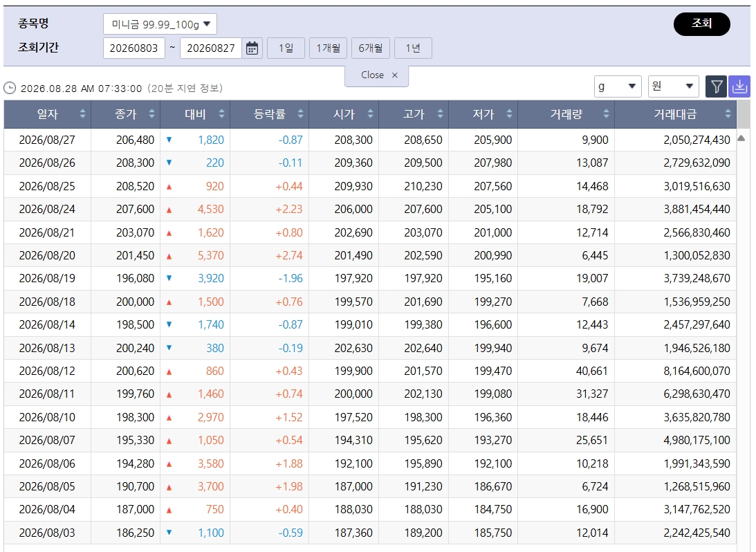Click the 2026/08/21 closing price 203,070
The image size is (756, 552).
tap(135, 232)
